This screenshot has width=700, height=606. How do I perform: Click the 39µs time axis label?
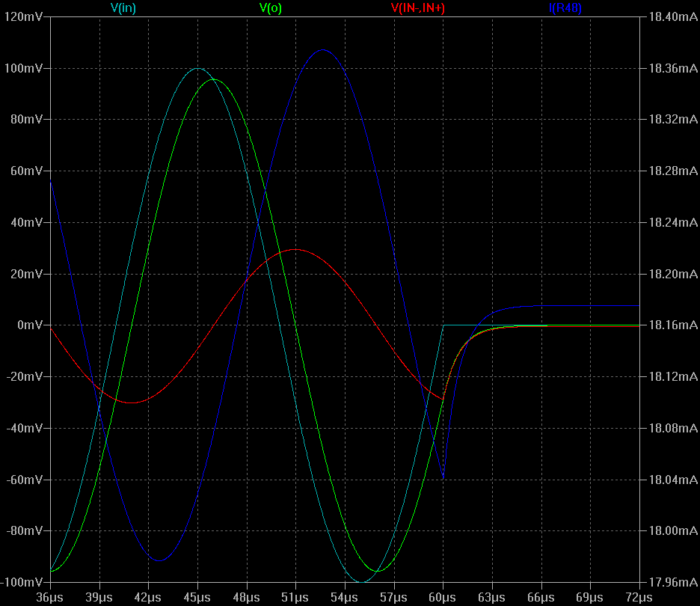(99, 598)
